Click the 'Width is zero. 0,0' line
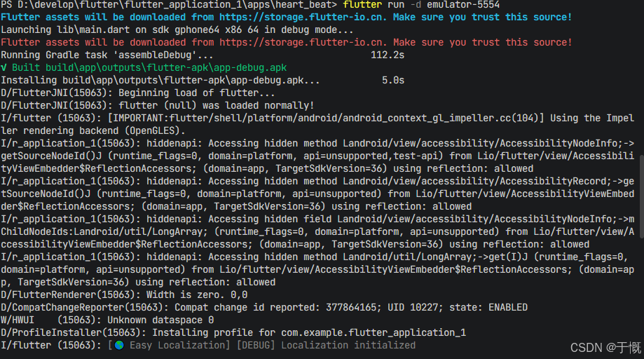 coord(124,295)
